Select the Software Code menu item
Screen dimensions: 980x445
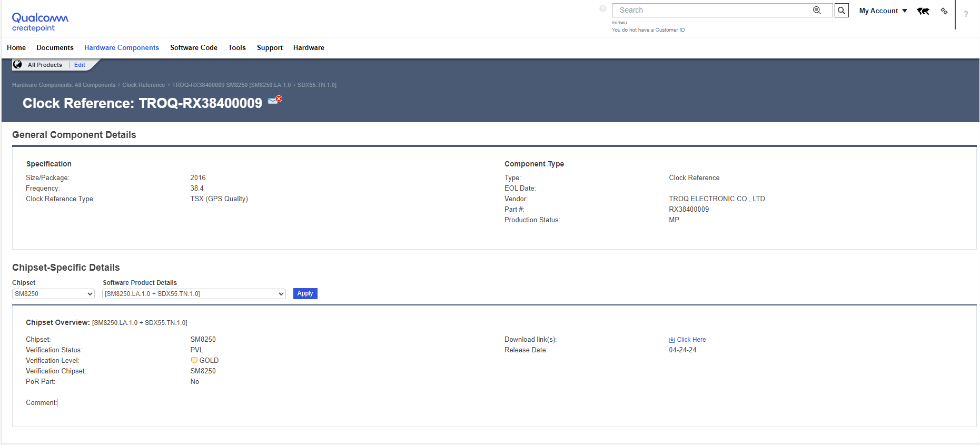click(x=194, y=48)
